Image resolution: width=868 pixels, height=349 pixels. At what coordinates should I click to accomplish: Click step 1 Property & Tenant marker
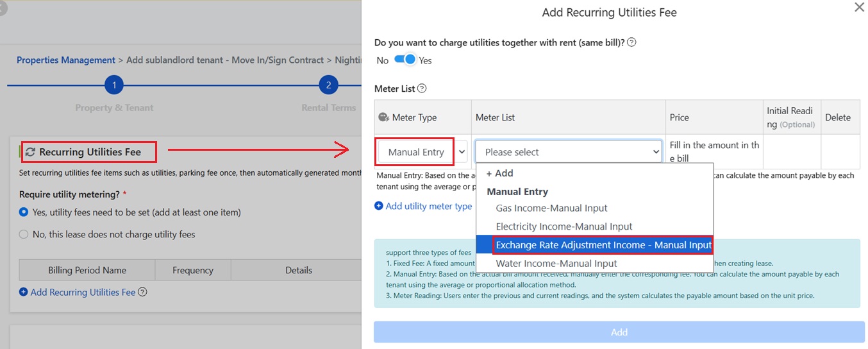[113, 85]
